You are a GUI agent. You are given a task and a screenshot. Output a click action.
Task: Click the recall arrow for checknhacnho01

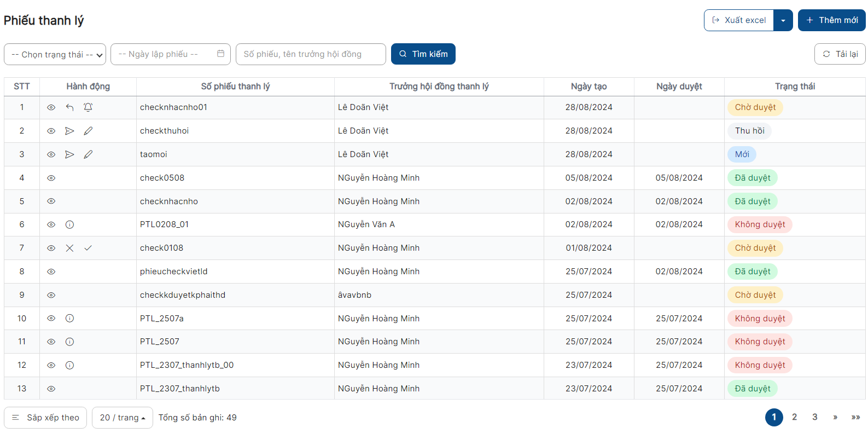coord(69,107)
